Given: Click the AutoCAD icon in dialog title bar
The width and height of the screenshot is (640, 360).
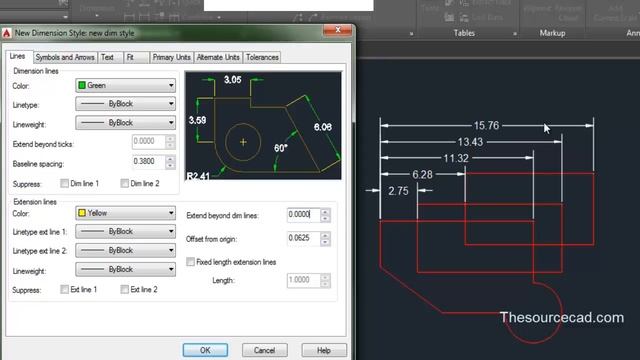Looking at the screenshot, I should [7, 33].
